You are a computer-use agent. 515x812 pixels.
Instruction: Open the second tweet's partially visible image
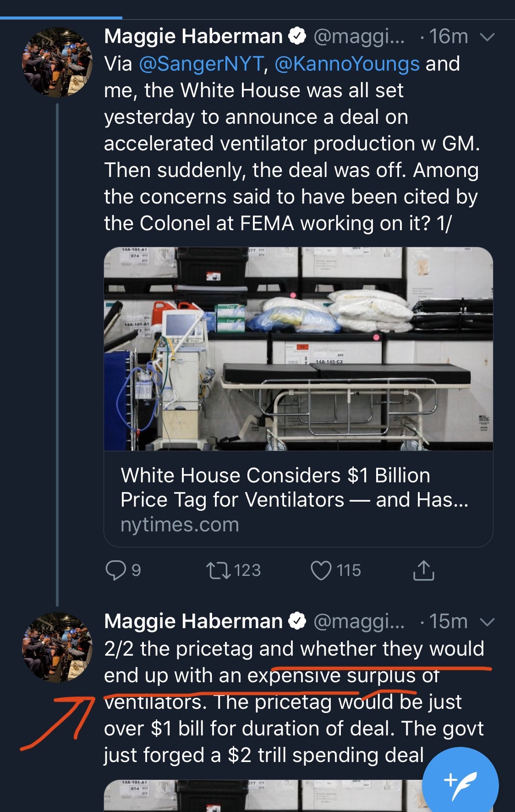click(x=261, y=795)
